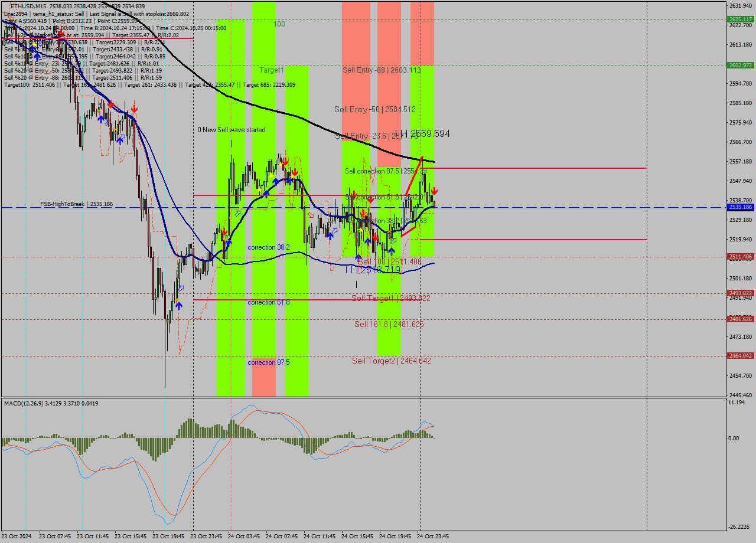The height and width of the screenshot is (543, 756).
Task: Click the blue 'correction 87.5' label
Action: [x=269, y=362]
